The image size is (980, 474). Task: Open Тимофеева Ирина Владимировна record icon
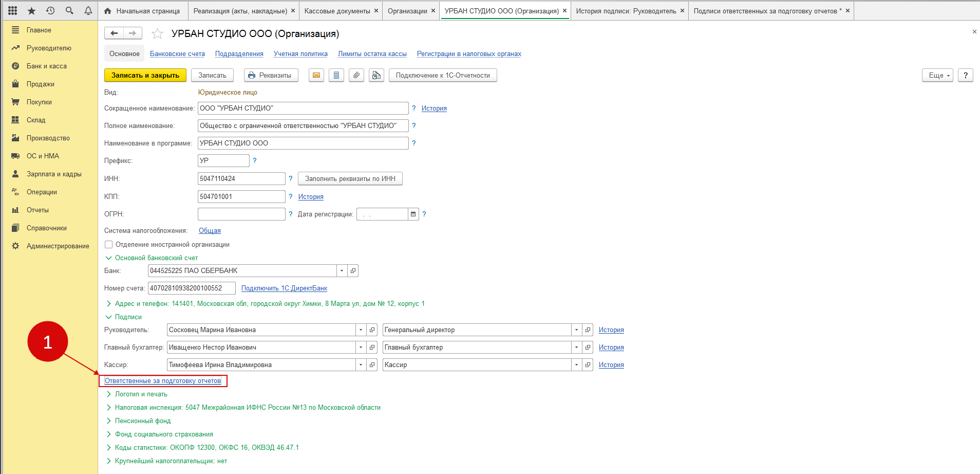point(372,365)
